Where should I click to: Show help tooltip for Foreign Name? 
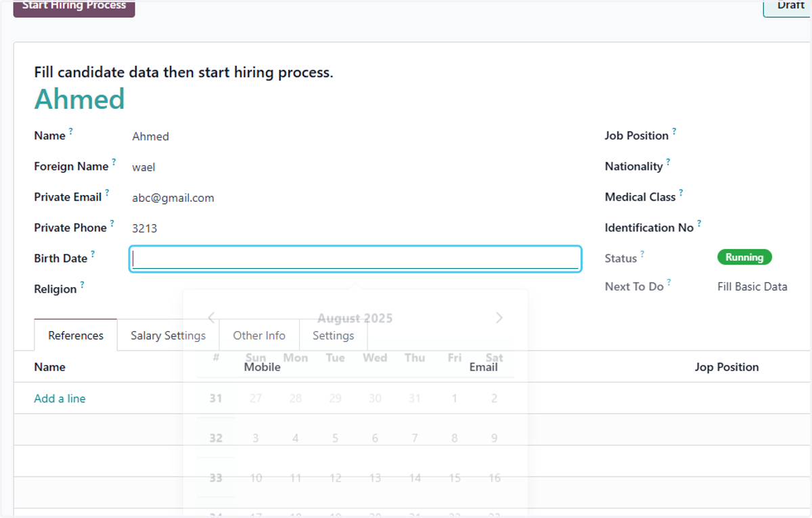[x=114, y=162]
